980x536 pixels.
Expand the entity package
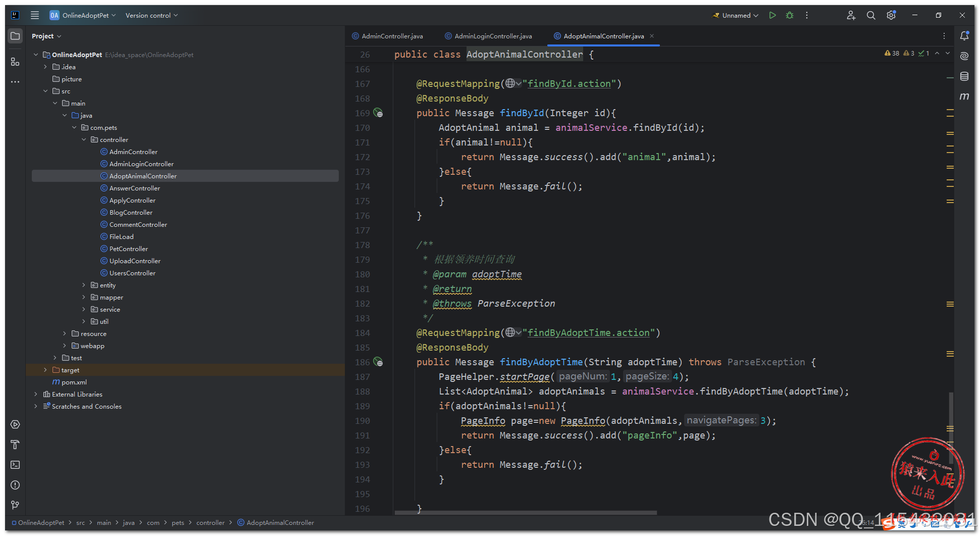tap(84, 285)
